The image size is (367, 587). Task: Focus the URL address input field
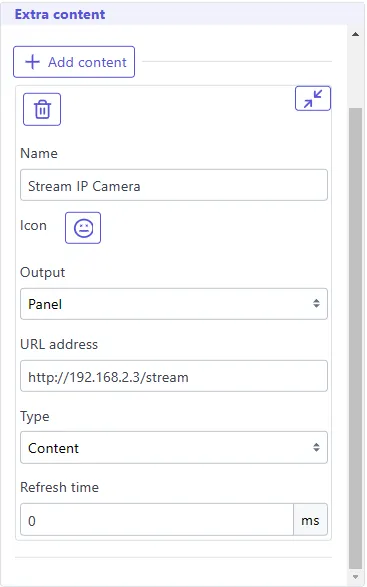click(x=174, y=376)
